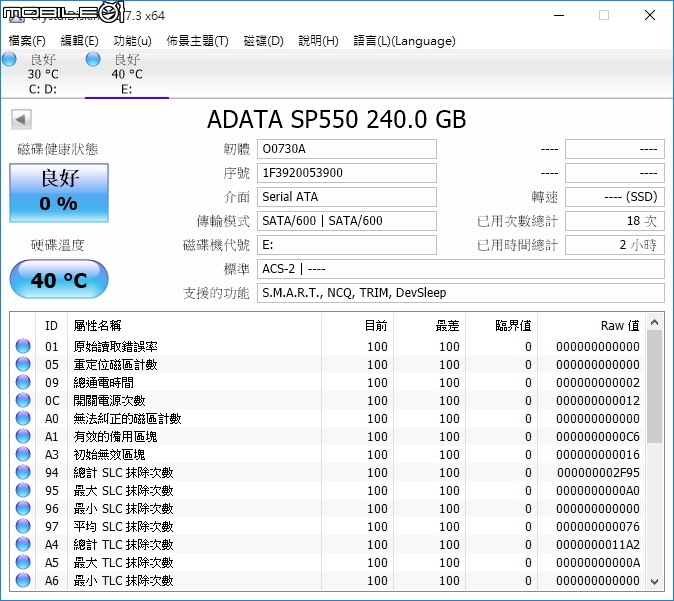Click the 目前 column header

357,325
